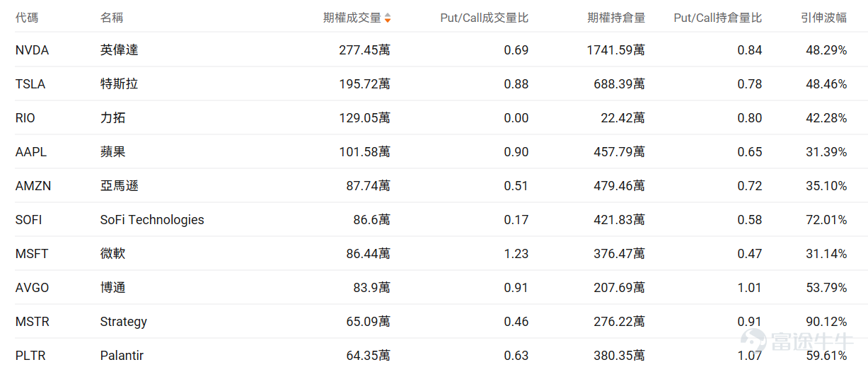Click AAPL implied volatility 31.39%
This screenshot has width=868, height=367.
(x=826, y=152)
